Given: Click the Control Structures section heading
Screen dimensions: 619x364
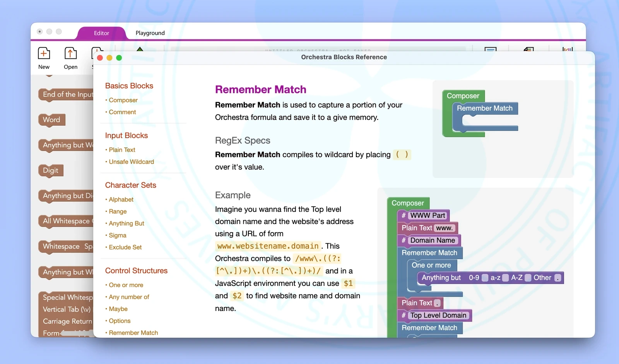Looking at the screenshot, I should pos(136,271).
